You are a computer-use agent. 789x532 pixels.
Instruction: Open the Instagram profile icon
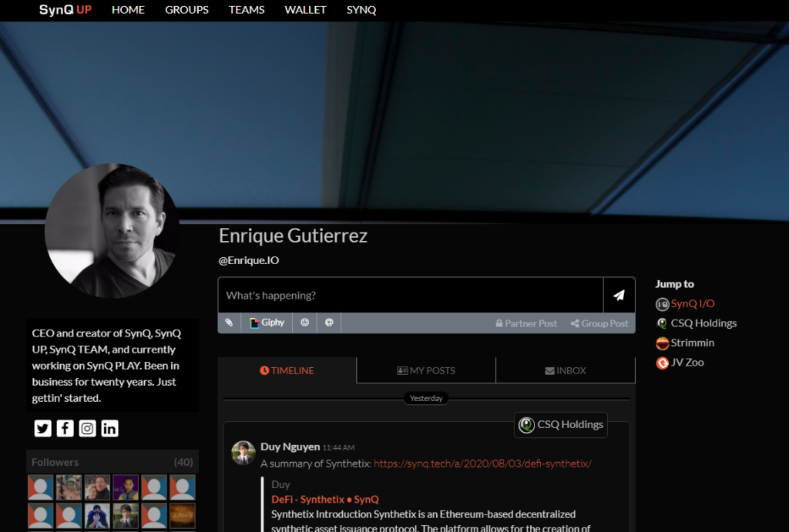click(87, 429)
